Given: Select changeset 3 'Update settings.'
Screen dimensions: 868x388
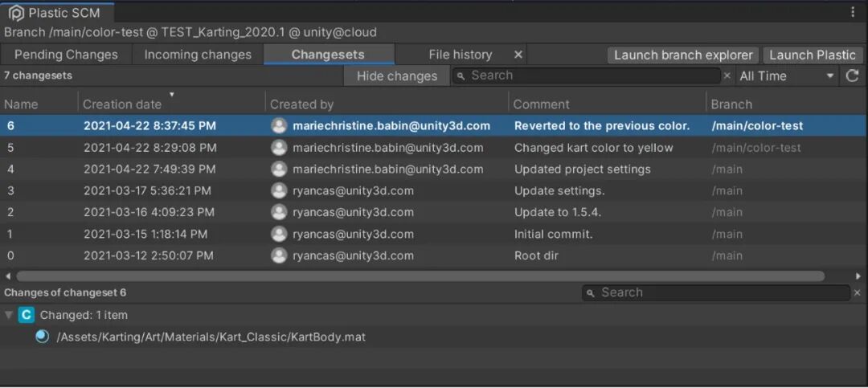Looking at the screenshot, I should click(x=434, y=190).
